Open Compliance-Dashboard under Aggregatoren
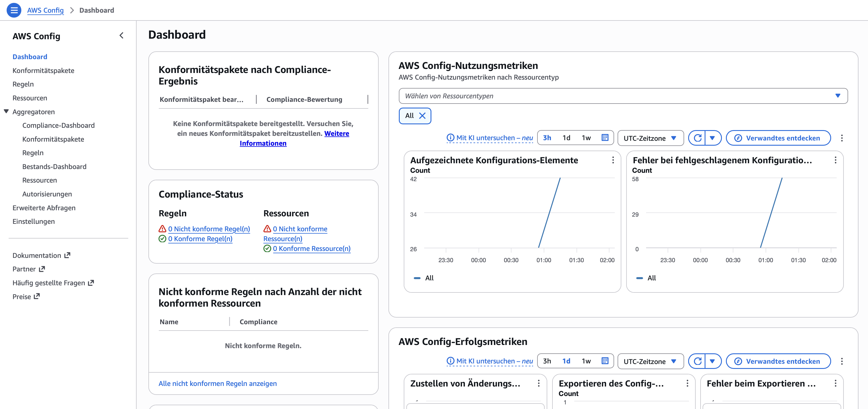This screenshot has width=868, height=409. tap(58, 125)
